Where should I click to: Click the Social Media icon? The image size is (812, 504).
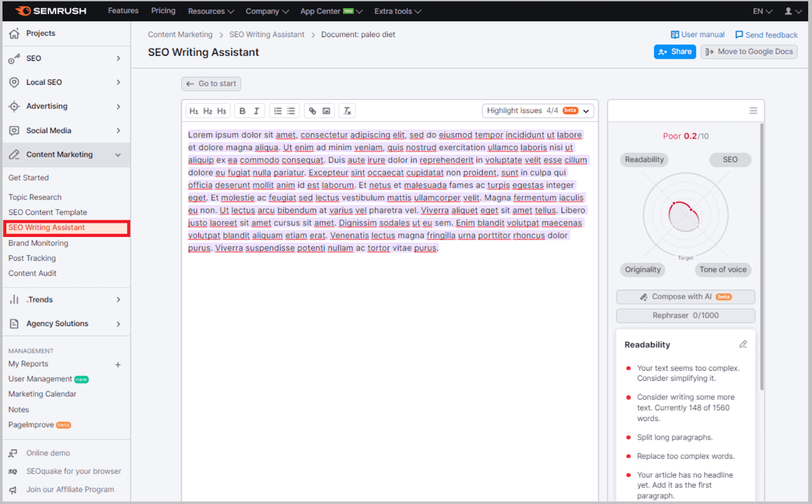pos(14,131)
